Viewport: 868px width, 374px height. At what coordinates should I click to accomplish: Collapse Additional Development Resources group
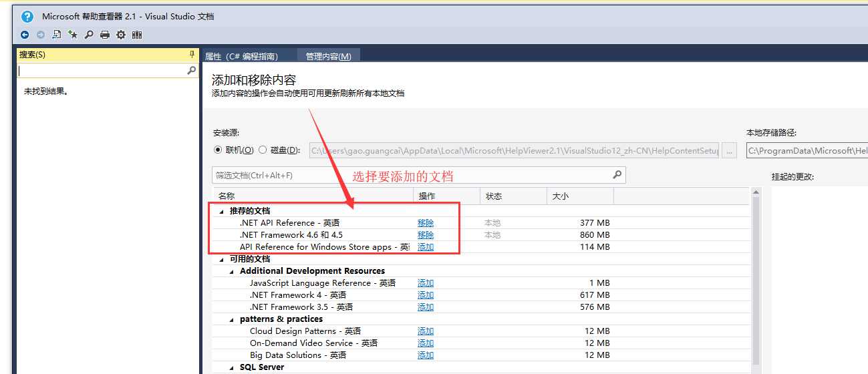[x=231, y=271]
